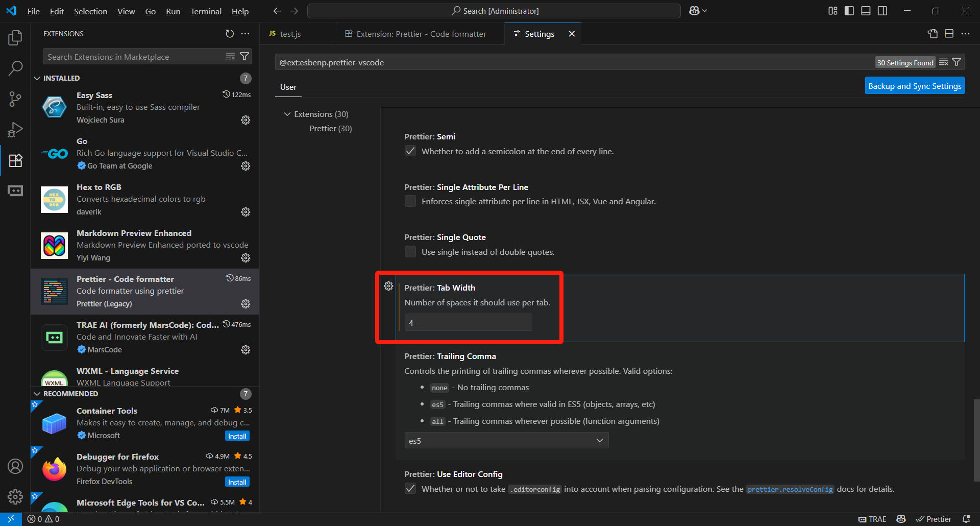Image resolution: width=980 pixels, height=526 pixels.
Task: Install Debugger for Firefox extension
Action: 237,482
